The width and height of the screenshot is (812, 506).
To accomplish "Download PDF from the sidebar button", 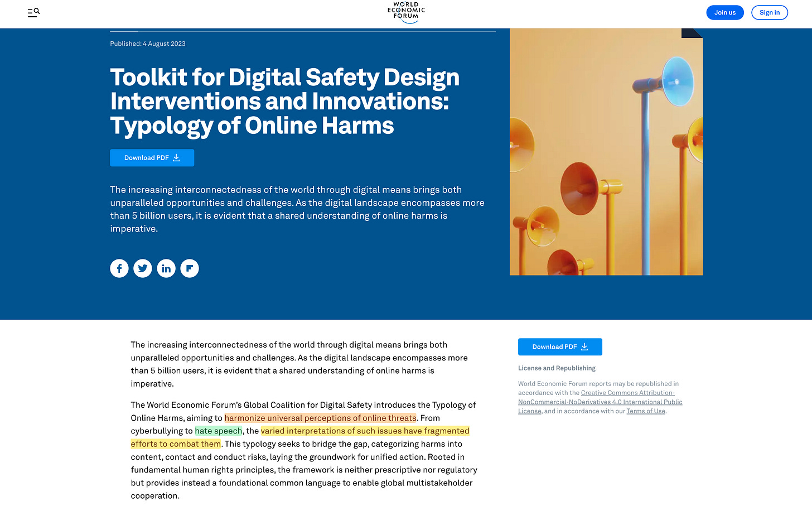I will (x=560, y=347).
